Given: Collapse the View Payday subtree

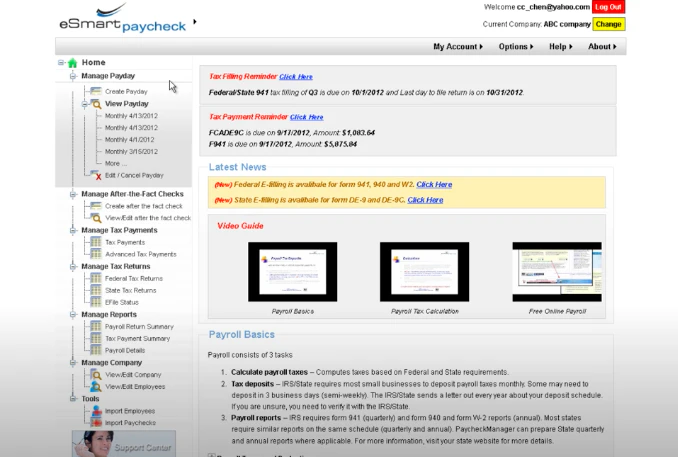Looking at the screenshot, I should pos(85,104).
